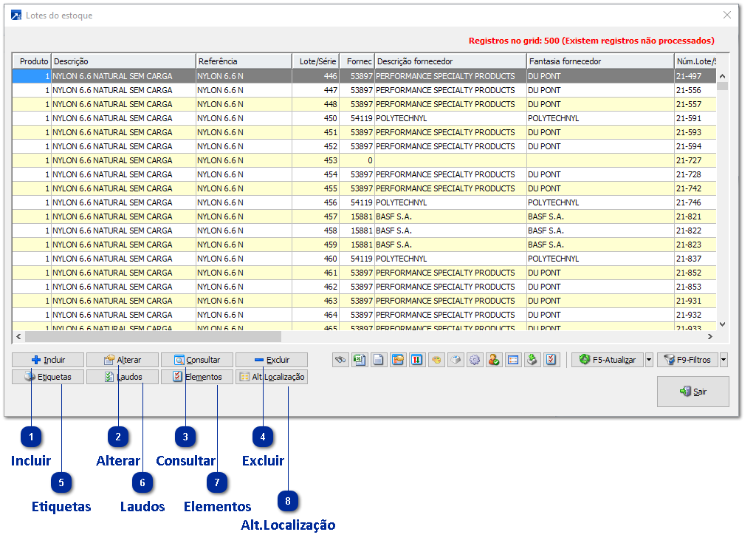Click the horizontal scrollbar right arrow
This screenshot has height=546, width=756.
(x=710, y=337)
